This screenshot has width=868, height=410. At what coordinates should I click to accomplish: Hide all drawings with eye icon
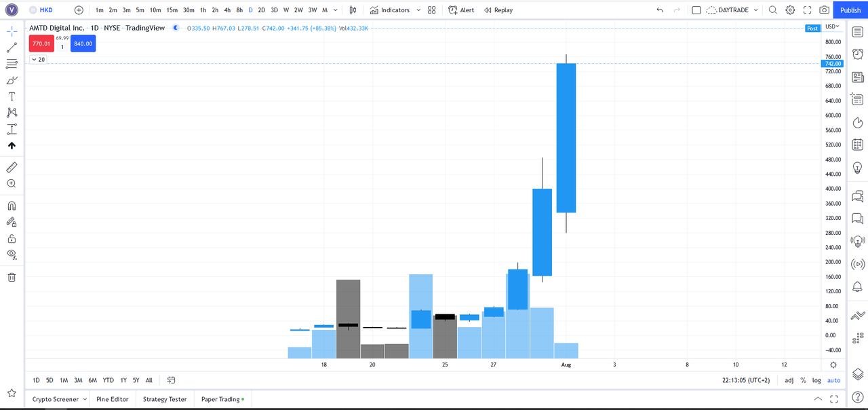(12, 255)
